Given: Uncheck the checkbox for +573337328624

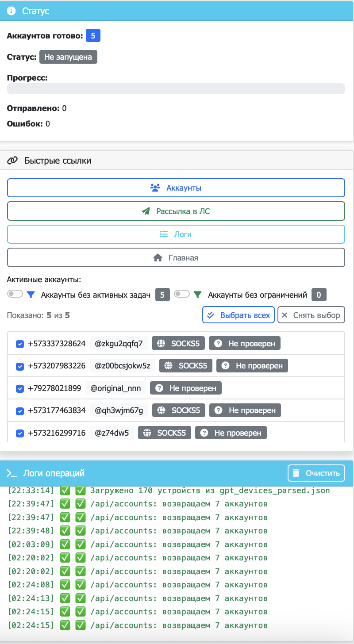Looking at the screenshot, I should [19, 343].
